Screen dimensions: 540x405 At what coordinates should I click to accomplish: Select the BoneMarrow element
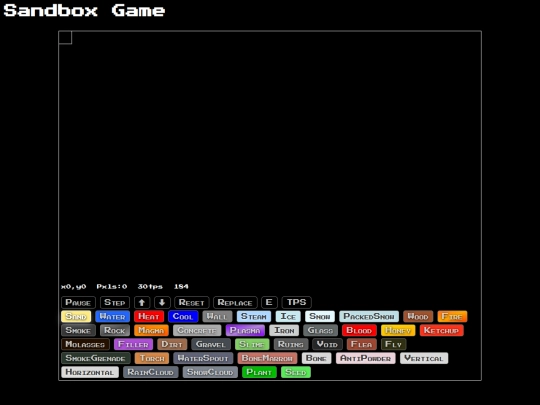click(x=268, y=358)
